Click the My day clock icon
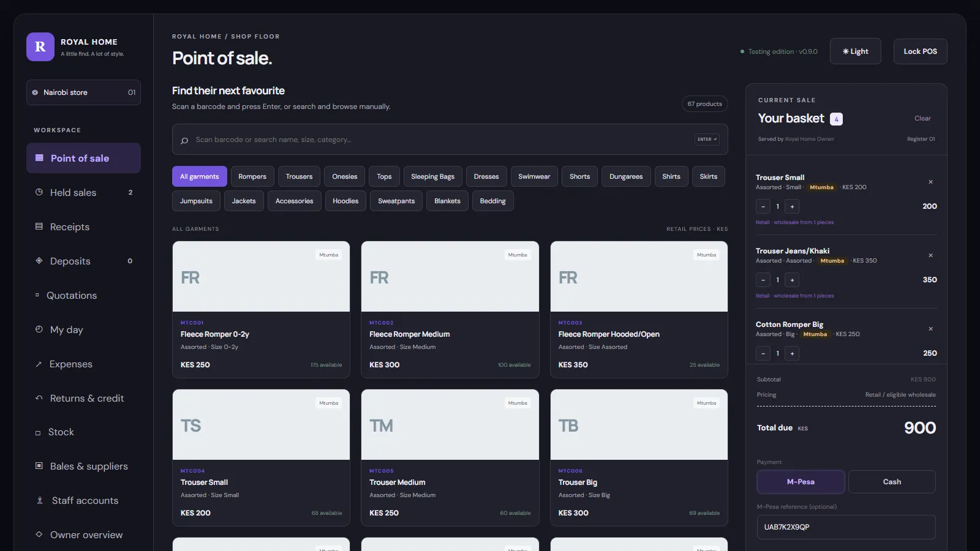 point(39,329)
